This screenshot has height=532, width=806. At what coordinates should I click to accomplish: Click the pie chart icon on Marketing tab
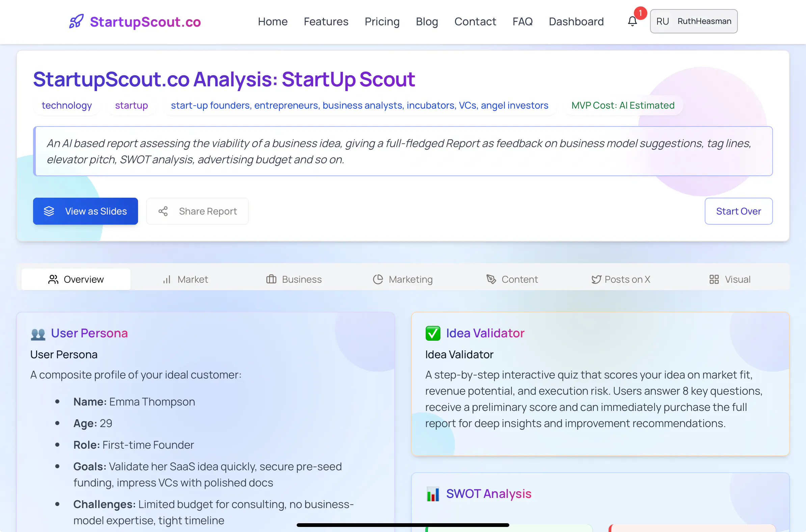tap(378, 279)
